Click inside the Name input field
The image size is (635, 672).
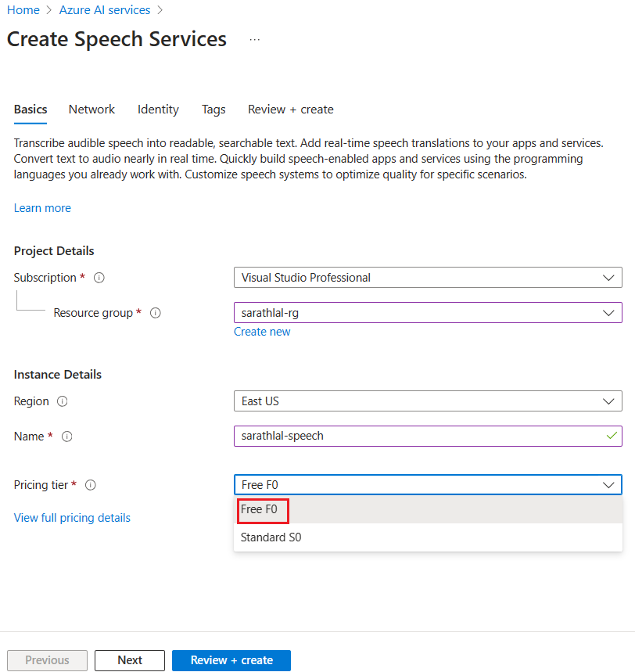[x=391, y=437]
